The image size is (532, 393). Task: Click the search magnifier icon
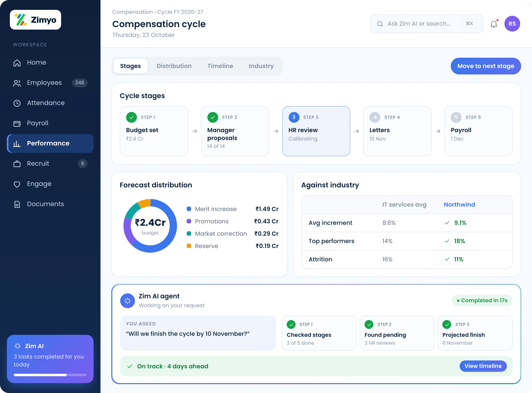pyautogui.click(x=380, y=24)
